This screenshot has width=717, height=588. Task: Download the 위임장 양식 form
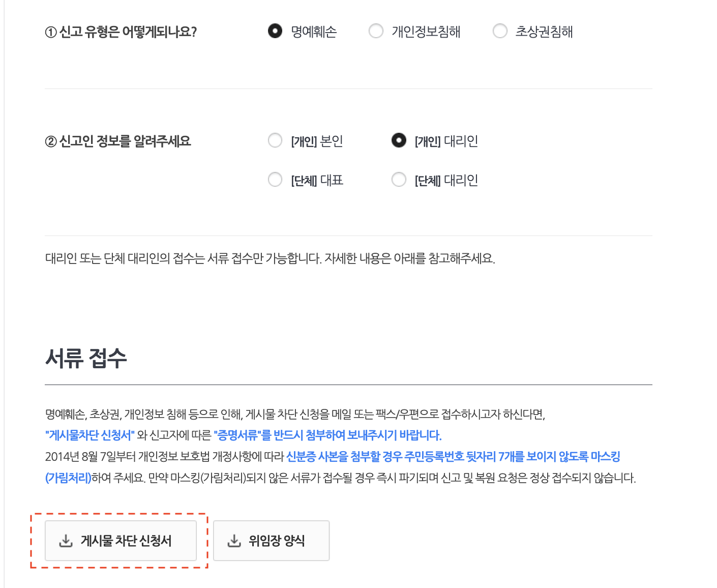[271, 540]
